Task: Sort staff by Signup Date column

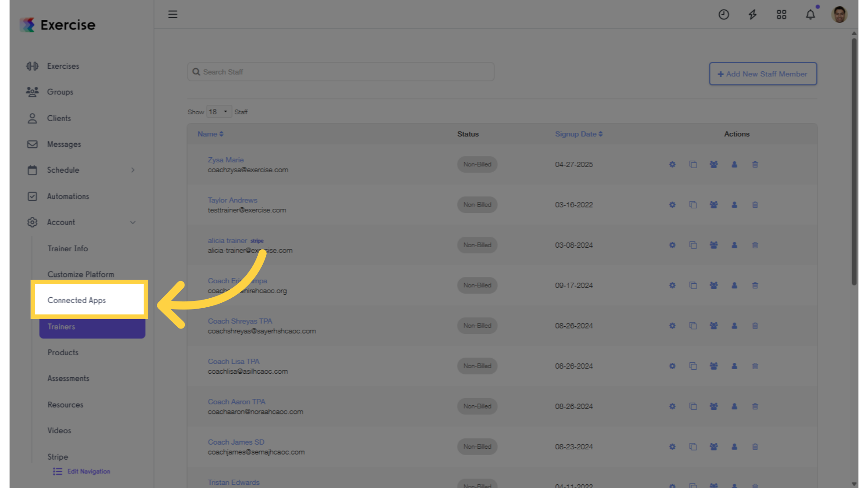Action: 579,134
